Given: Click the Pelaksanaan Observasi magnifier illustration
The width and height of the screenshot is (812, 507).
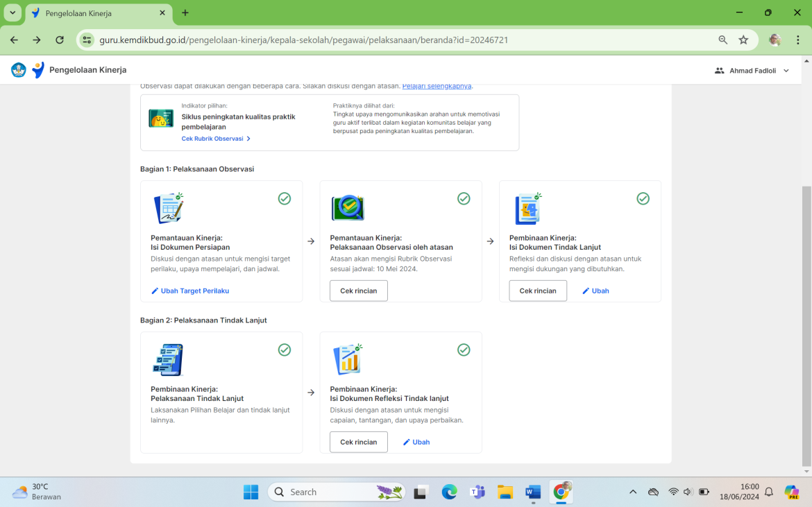Looking at the screenshot, I should [x=348, y=208].
